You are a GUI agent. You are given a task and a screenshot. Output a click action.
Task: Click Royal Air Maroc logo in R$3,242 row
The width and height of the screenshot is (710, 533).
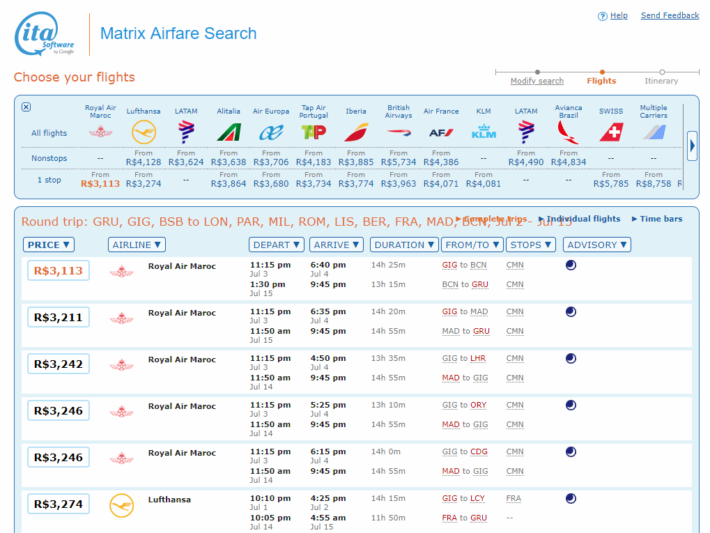point(121,365)
